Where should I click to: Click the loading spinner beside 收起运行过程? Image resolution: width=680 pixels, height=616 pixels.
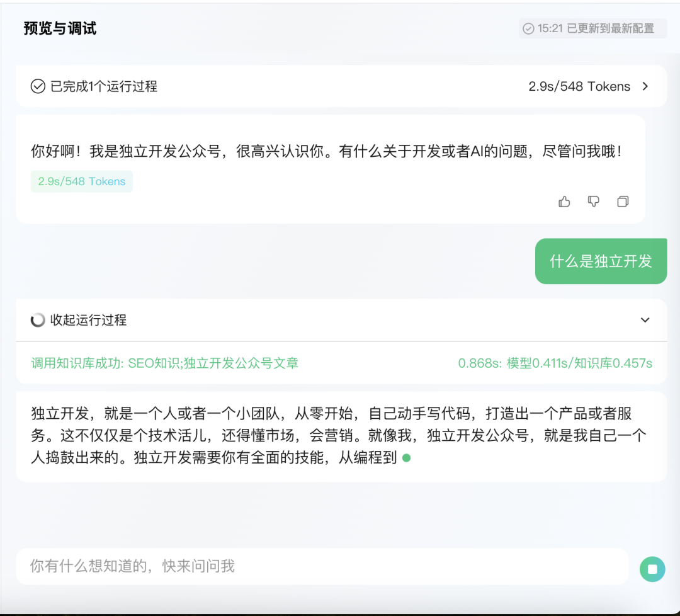click(38, 320)
